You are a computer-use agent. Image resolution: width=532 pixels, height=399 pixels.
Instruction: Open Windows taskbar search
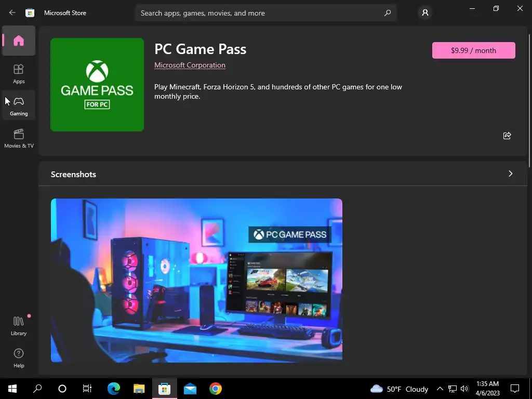point(37,389)
